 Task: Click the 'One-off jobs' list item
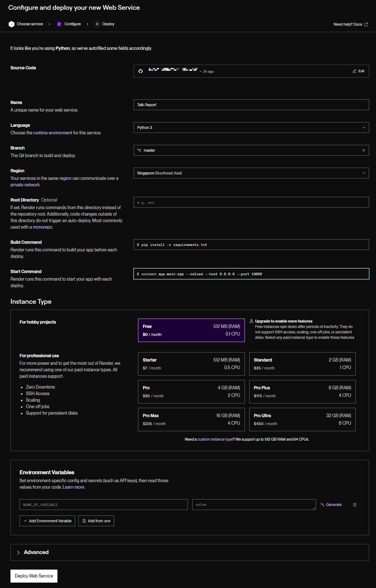38,407
